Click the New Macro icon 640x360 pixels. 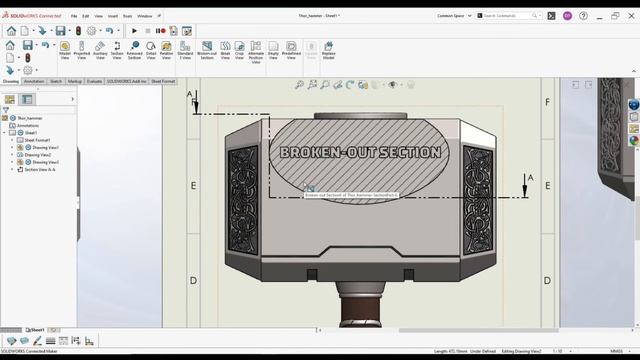coord(173,31)
